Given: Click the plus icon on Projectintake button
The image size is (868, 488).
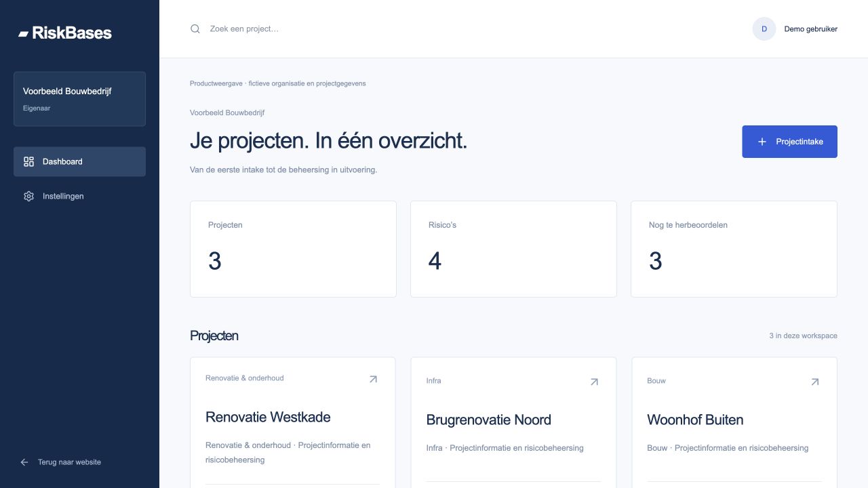Looking at the screenshot, I should pyautogui.click(x=762, y=142).
